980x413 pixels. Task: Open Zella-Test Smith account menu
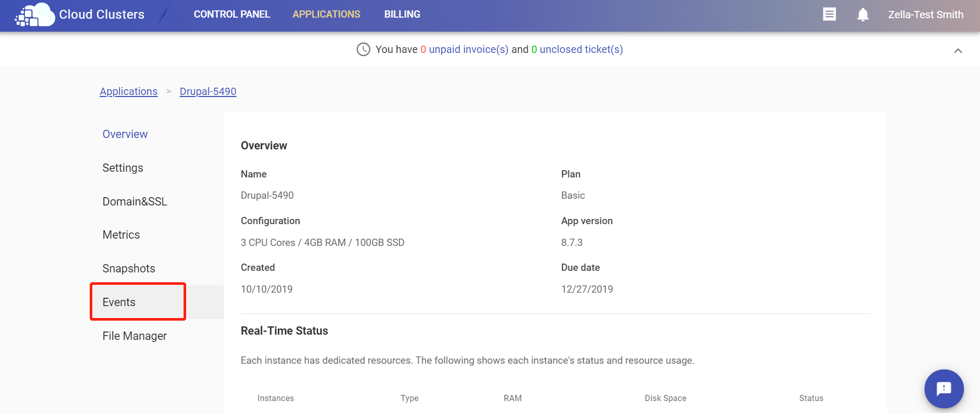(x=926, y=15)
